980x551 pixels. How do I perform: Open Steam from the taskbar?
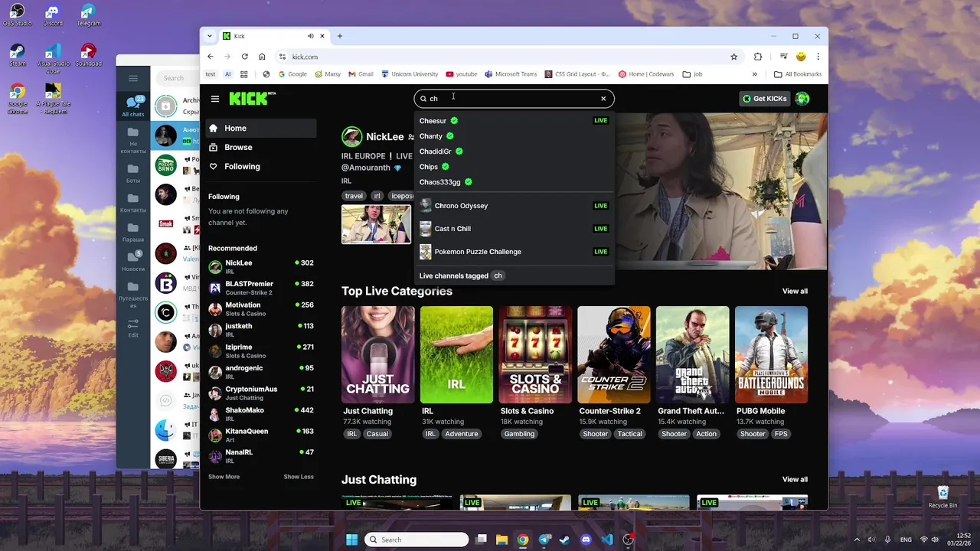click(564, 540)
